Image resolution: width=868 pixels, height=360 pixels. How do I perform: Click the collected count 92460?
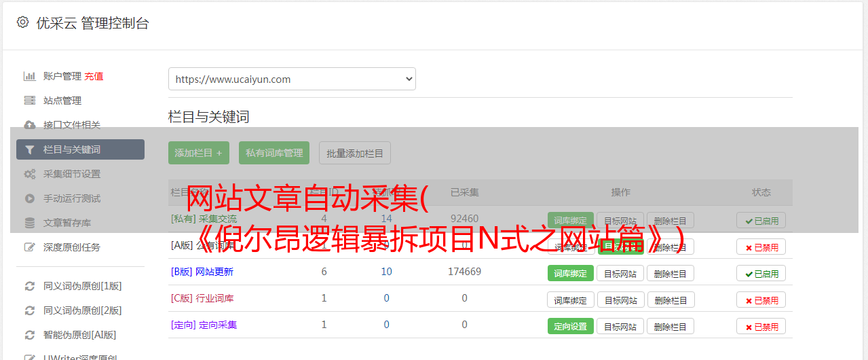(464, 219)
